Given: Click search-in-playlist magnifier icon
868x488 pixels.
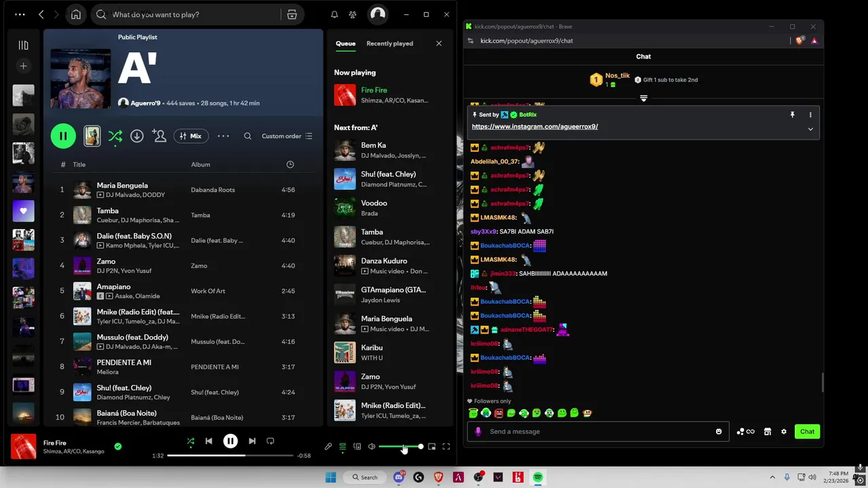Looking at the screenshot, I should click(248, 136).
